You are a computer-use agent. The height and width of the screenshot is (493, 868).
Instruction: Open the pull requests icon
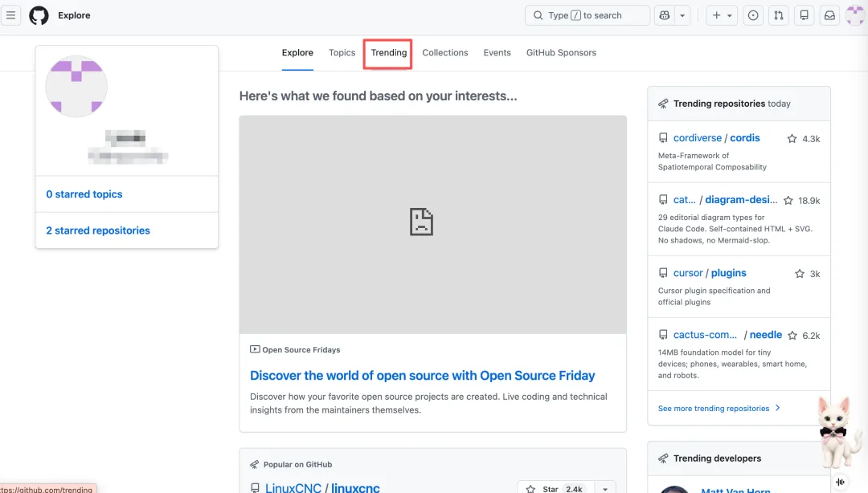tap(778, 15)
